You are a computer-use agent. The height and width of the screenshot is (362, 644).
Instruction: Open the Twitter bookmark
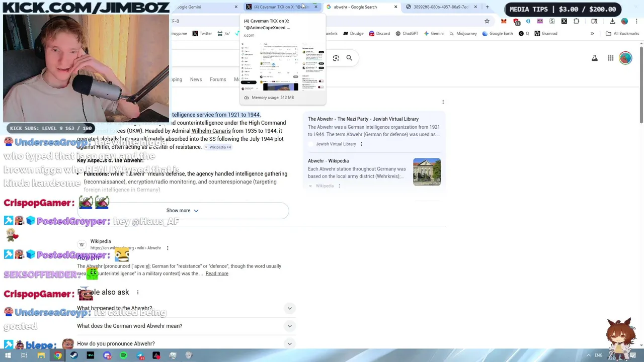tap(202, 34)
